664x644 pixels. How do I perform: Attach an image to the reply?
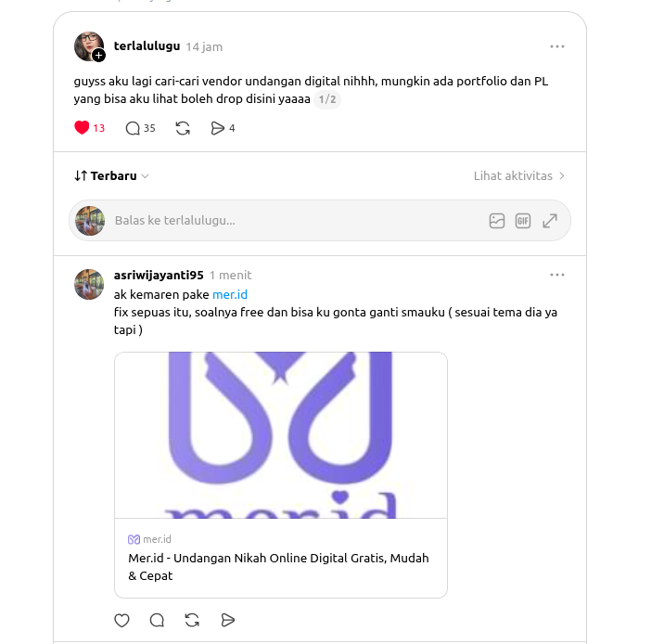(x=497, y=221)
